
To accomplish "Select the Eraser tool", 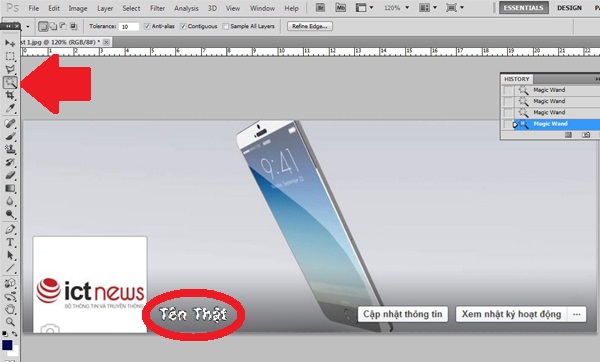I will (10, 175).
